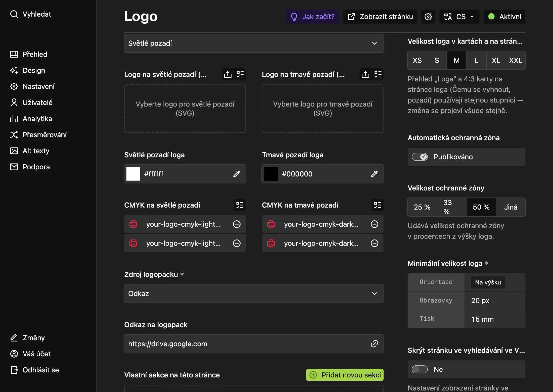Open the CS language selector
Screen dimensions: 553x392
(x=459, y=17)
